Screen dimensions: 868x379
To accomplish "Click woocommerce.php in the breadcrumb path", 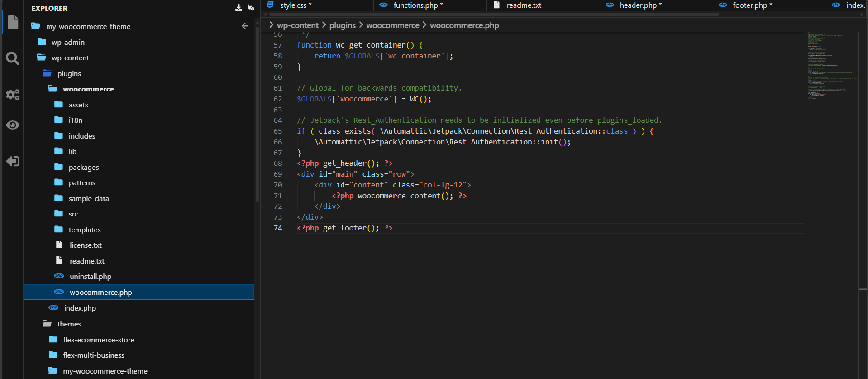I will click(x=464, y=25).
